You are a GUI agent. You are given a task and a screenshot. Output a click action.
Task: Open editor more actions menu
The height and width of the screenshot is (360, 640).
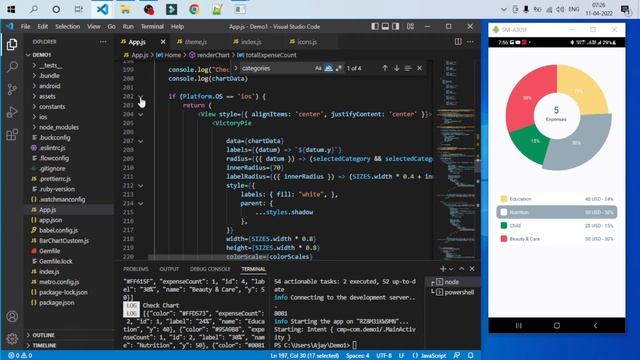[x=470, y=42]
